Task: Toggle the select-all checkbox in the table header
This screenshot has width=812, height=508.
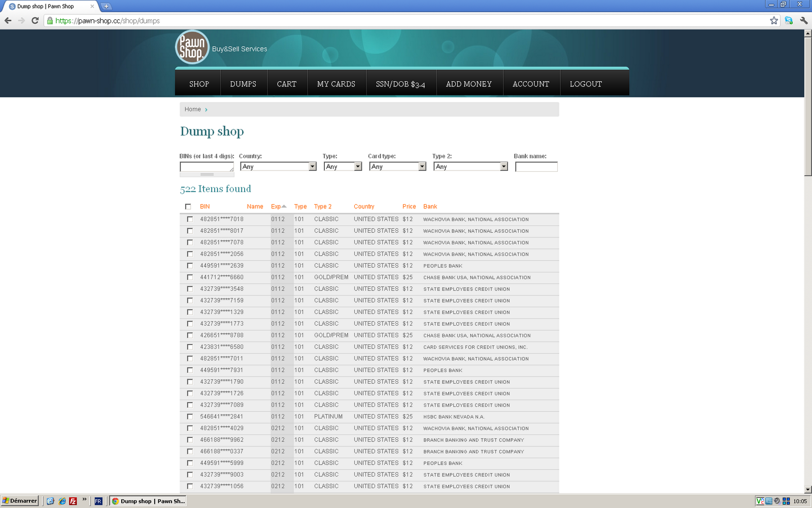Action: point(188,207)
